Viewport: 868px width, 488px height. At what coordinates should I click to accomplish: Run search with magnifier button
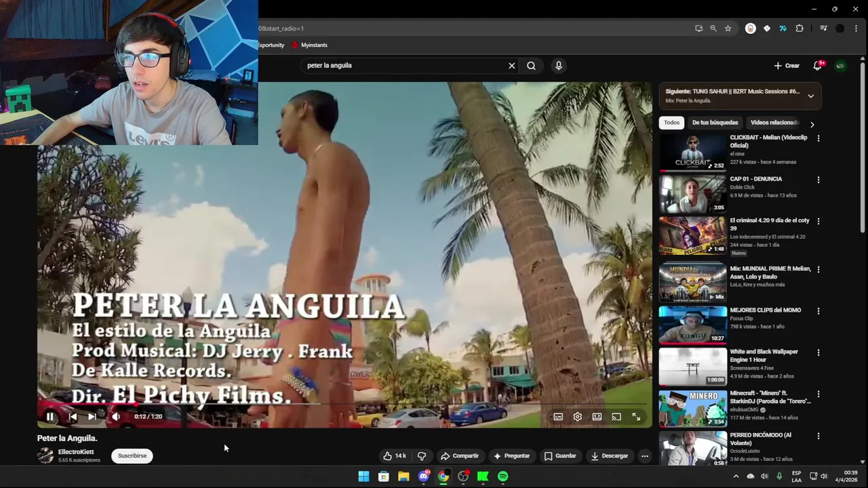[x=531, y=66]
